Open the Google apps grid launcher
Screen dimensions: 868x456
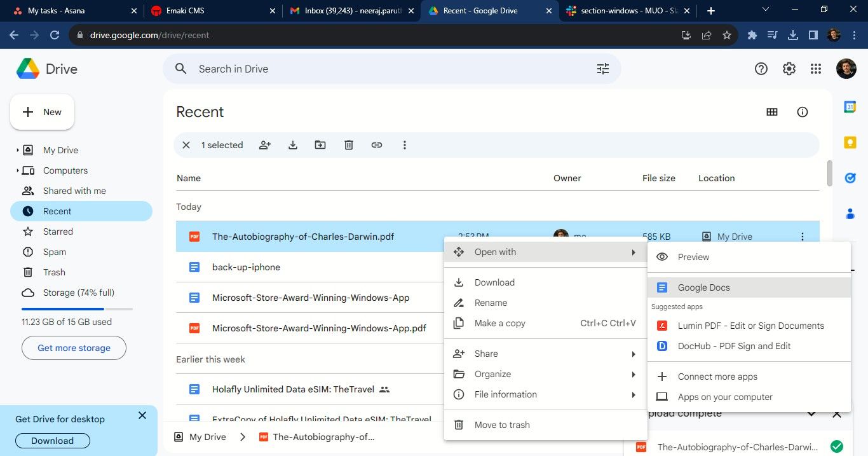pos(816,69)
